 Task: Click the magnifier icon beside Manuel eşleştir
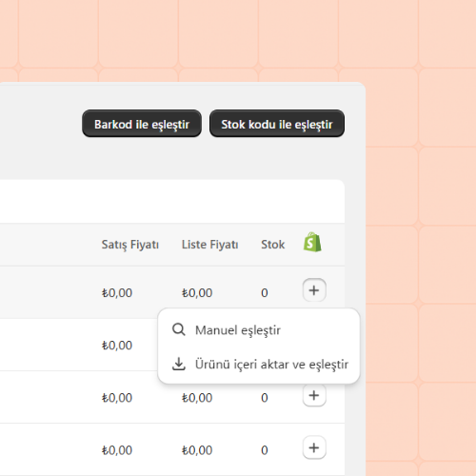coord(179,329)
